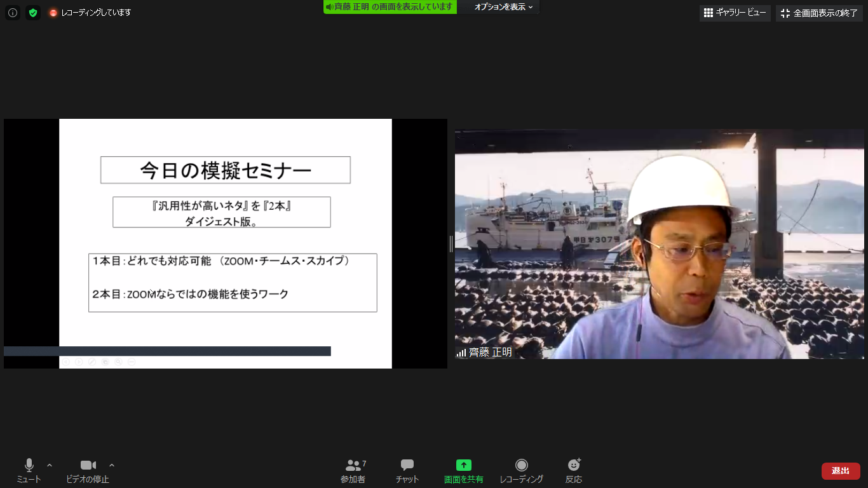Click the slideshow pen tool icon
The image size is (868, 488).
[92, 362]
